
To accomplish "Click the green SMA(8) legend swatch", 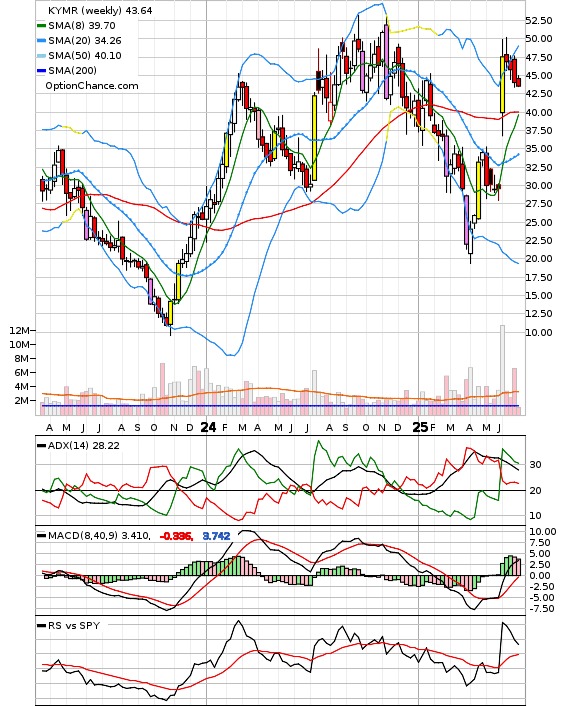I will point(41,26).
